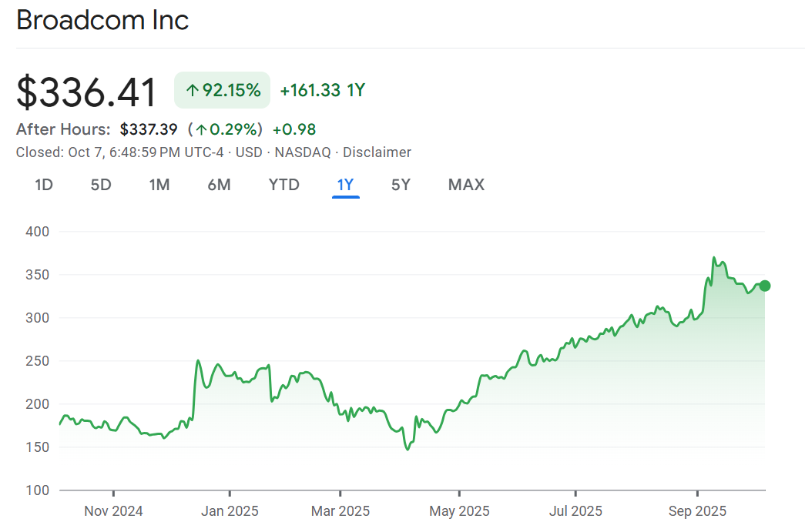Open the Disclaimer link
805x532 pixels.
click(x=377, y=152)
